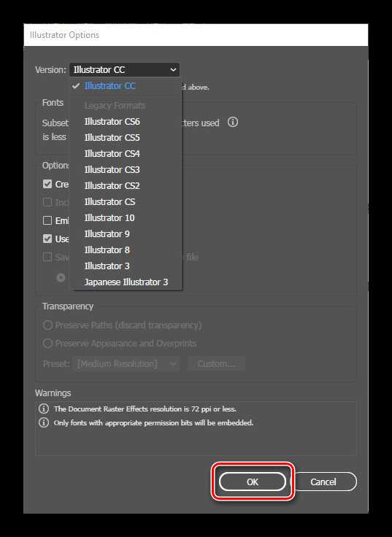Collapse the Version dropdown arrow
This screenshot has height=537, width=392.
click(174, 69)
